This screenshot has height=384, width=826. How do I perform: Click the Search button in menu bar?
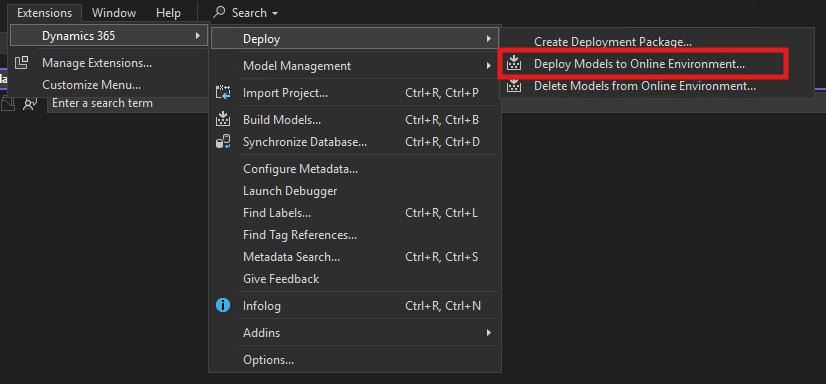pyautogui.click(x=245, y=13)
